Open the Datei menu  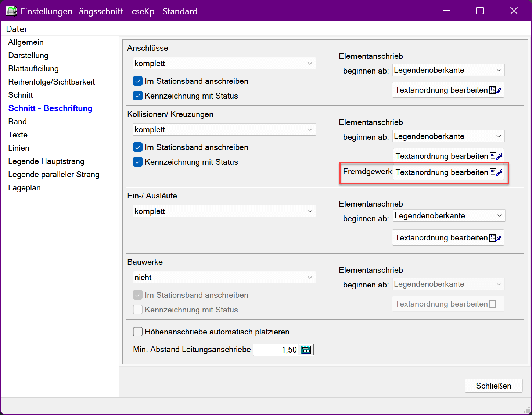(16, 29)
